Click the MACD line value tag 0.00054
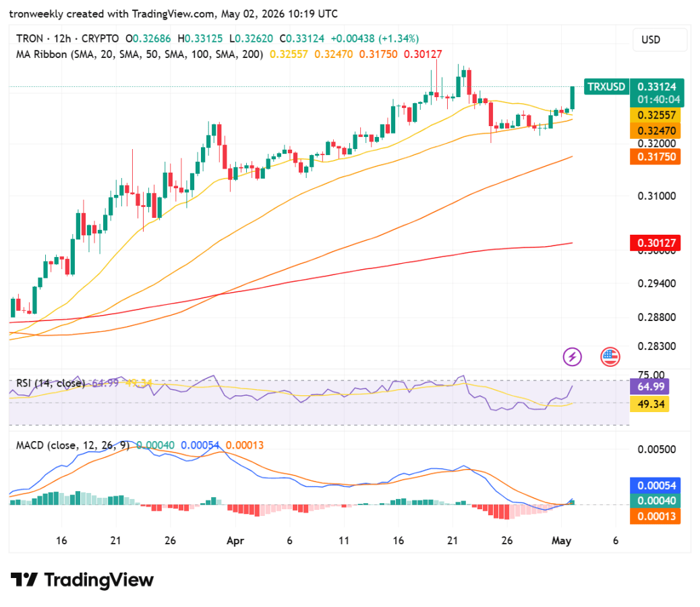Viewport: 700px width, 607px height. [x=655, y=486]
